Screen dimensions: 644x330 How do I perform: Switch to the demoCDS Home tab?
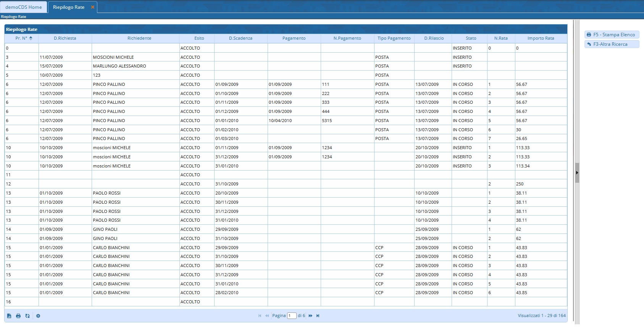pyautogui.click(x=24, y=7)
